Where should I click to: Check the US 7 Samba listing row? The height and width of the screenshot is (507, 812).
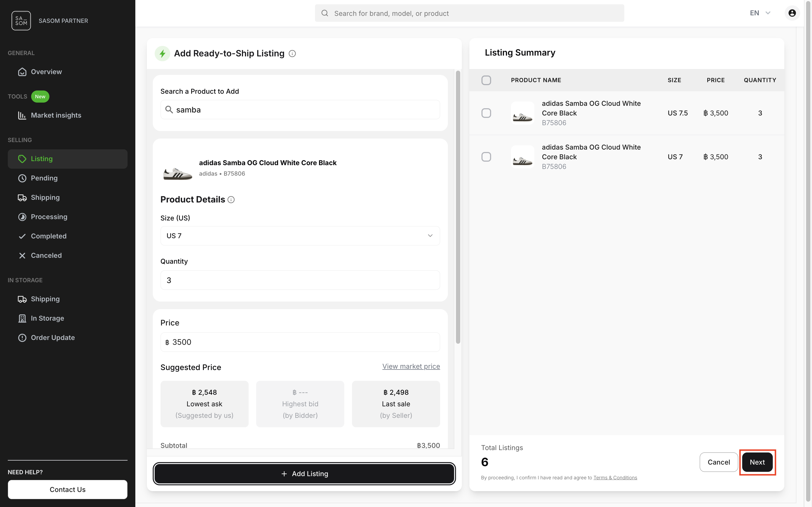(x=486, y=157)
